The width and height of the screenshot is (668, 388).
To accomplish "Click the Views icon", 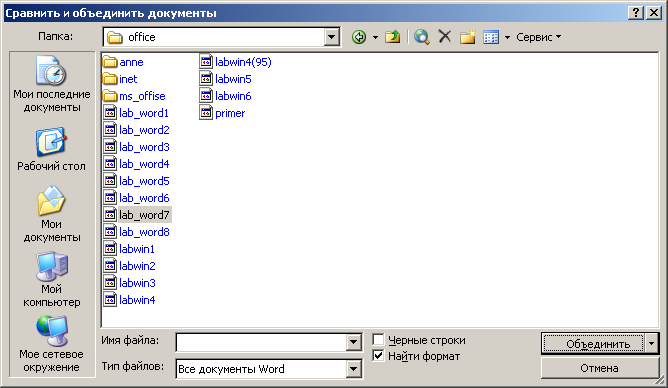I will (491, 37).
